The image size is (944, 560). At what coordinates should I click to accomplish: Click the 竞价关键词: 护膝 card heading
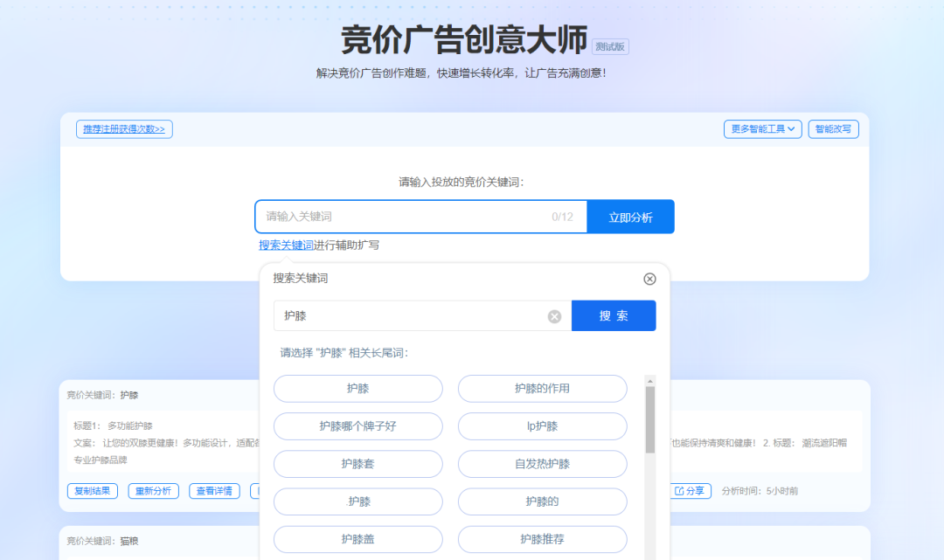coord(103,395)
